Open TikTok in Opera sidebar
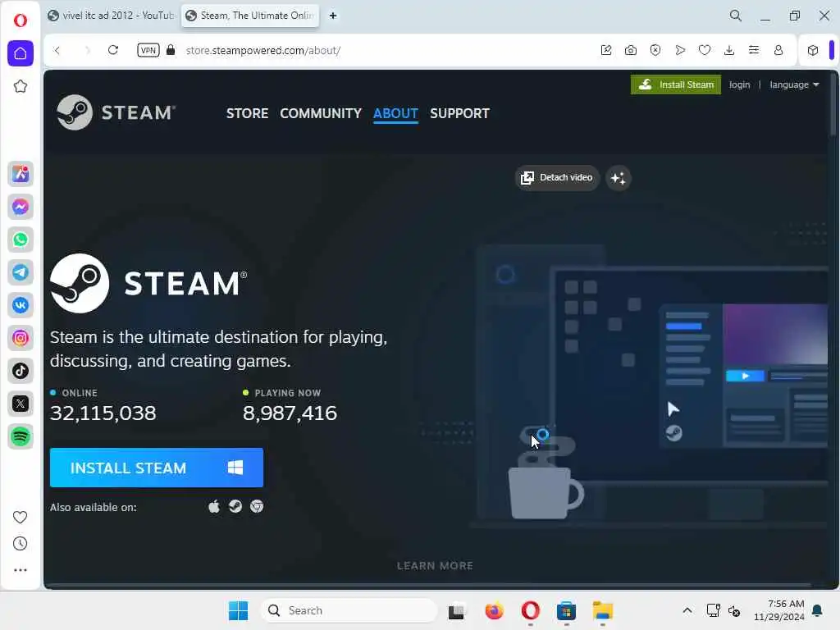This screenshot has width=840, height=630. 21,371
